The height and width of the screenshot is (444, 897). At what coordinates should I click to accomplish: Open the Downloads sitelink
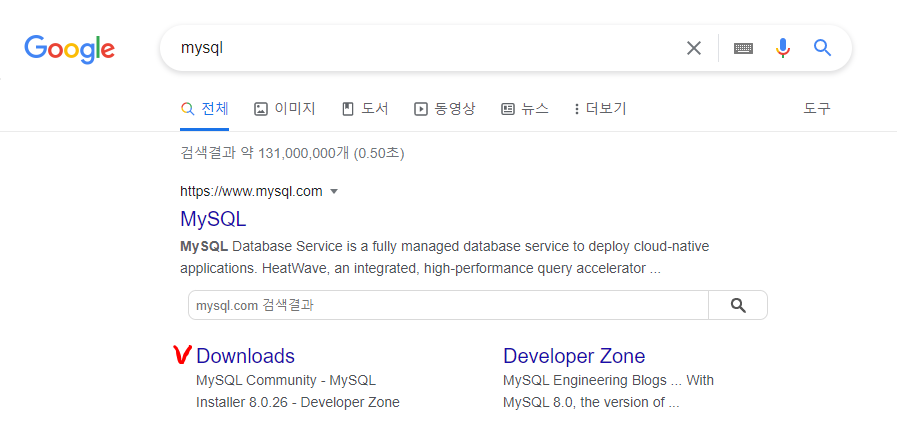point(245,356)
